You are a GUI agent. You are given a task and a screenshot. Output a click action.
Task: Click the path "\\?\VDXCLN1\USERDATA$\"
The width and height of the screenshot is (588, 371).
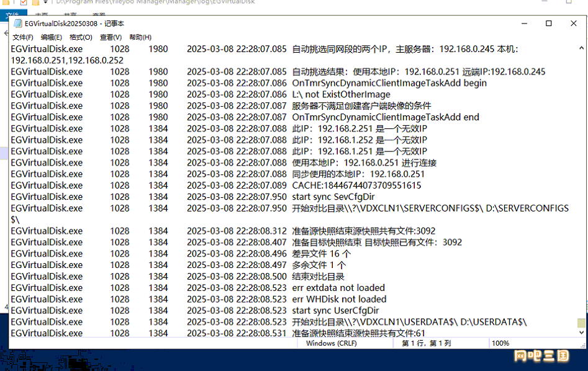tap(401, 322)
